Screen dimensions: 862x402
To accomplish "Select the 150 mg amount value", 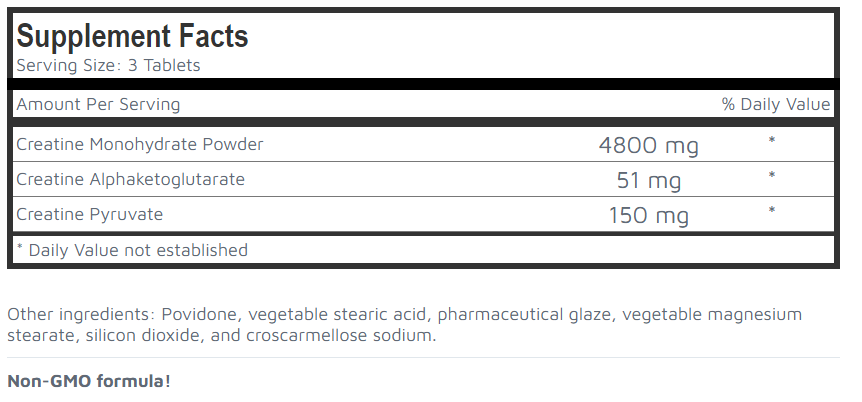I will [649, 216].
